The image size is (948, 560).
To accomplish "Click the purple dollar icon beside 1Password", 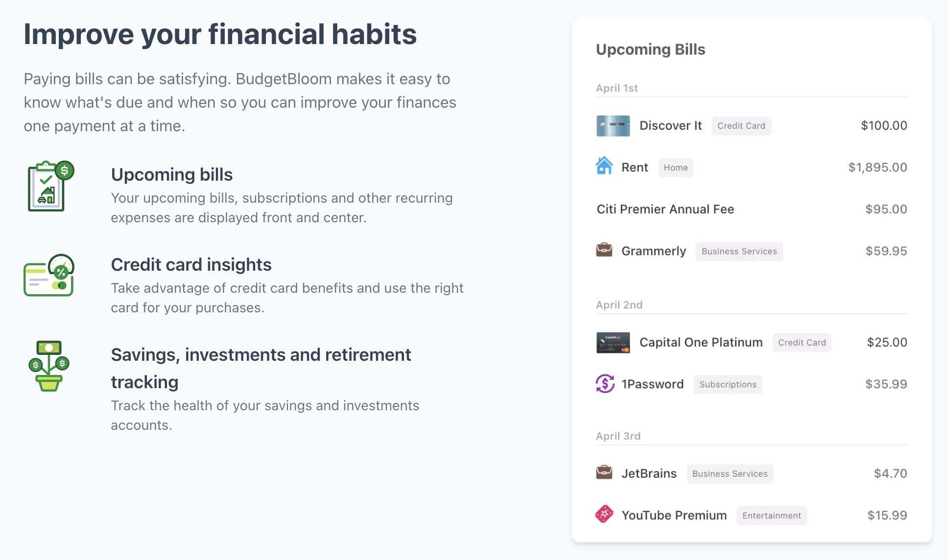I will (605, 383).
